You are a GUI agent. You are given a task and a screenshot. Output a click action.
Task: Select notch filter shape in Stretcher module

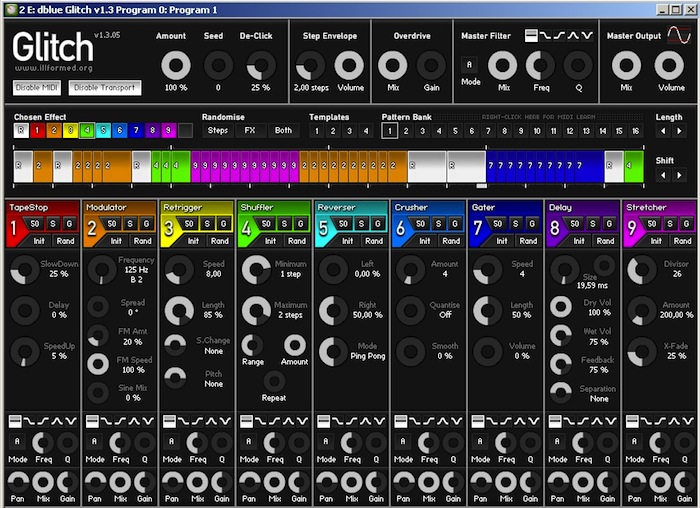pos(688,421)
